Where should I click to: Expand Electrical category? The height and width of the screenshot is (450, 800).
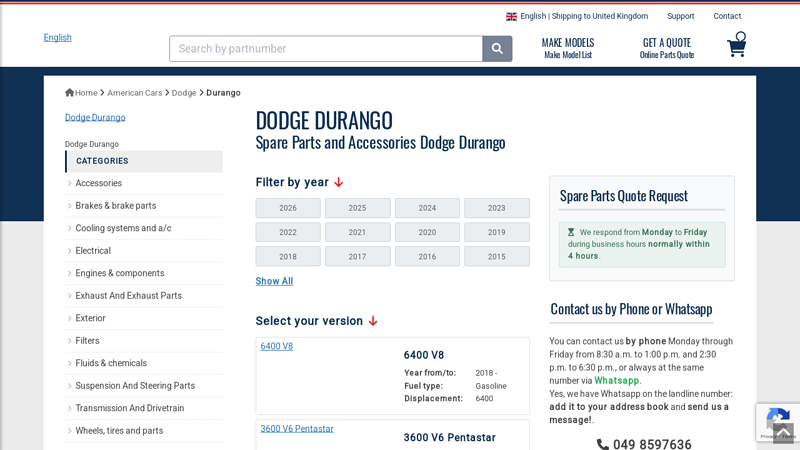pos(93,251)
